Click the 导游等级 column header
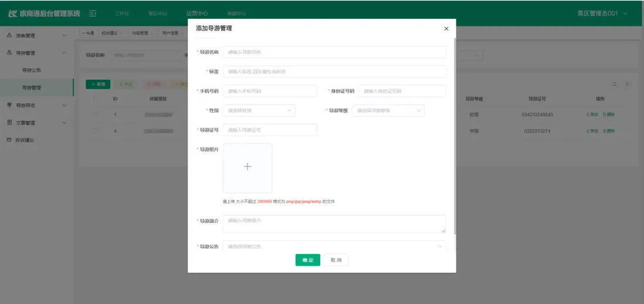The height and width of the screenshot is (304, 644). (x=474, y=99)
